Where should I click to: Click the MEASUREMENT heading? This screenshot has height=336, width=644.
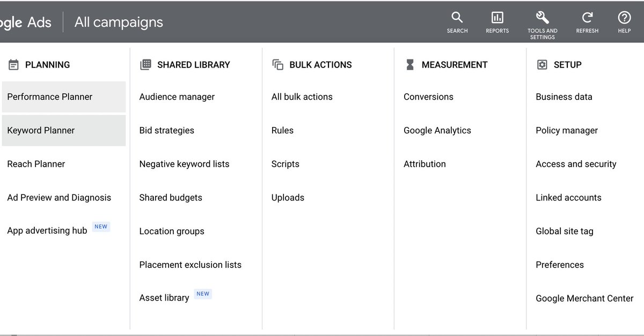click(455, 65)
